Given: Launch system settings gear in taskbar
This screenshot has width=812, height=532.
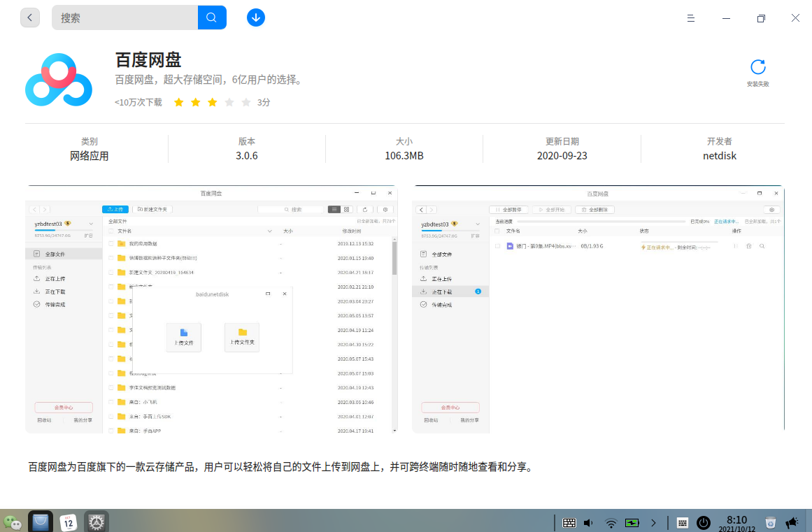Looking at the screenshot, I should pyautogui.click(x=97, y=522).
